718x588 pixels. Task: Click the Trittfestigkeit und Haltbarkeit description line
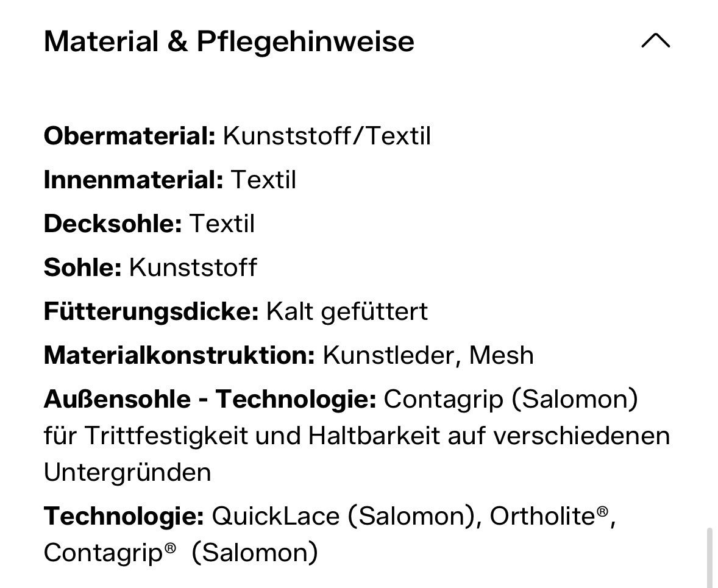(357, 436)
